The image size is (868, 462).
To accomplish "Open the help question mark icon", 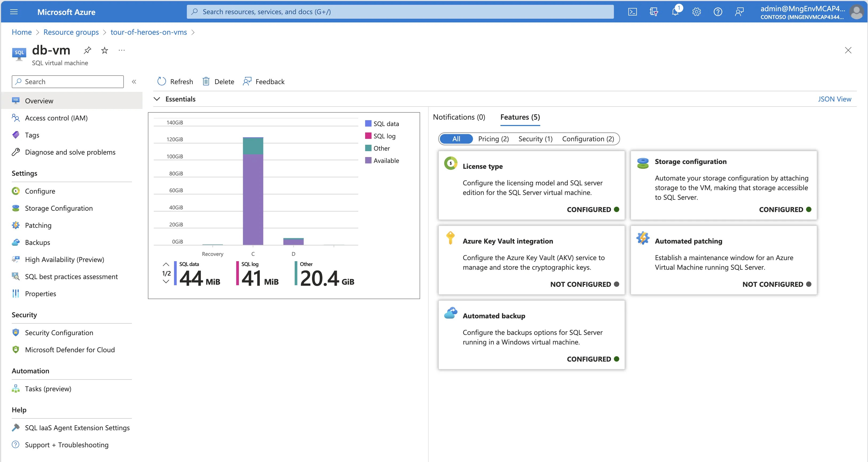I will (x=718, y=11).
